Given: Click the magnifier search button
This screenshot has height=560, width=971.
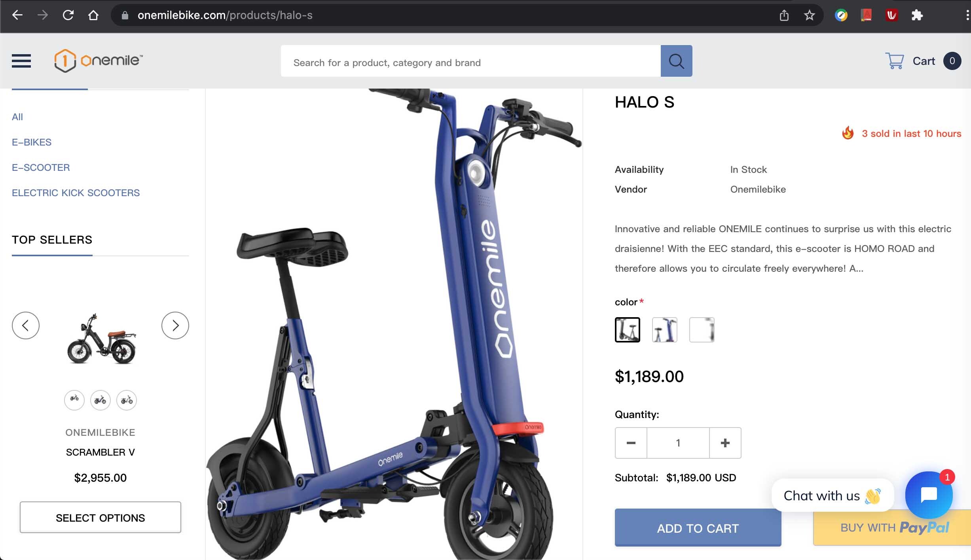Looking at the screenshot, I should (x=676, y=61).
